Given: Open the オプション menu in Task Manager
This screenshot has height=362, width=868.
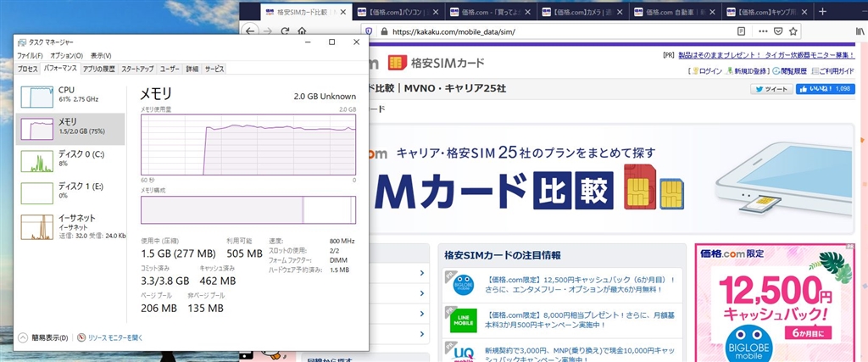Looking at the screenshot, I should click(66, 55).
